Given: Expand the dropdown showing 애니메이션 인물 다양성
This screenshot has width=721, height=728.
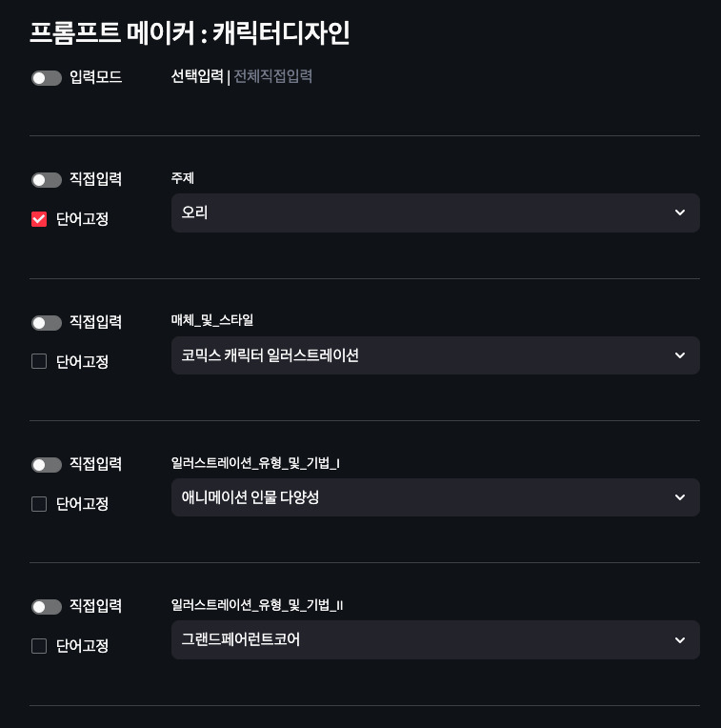Looking at the screenshot, I should click(x=419, y=497).
